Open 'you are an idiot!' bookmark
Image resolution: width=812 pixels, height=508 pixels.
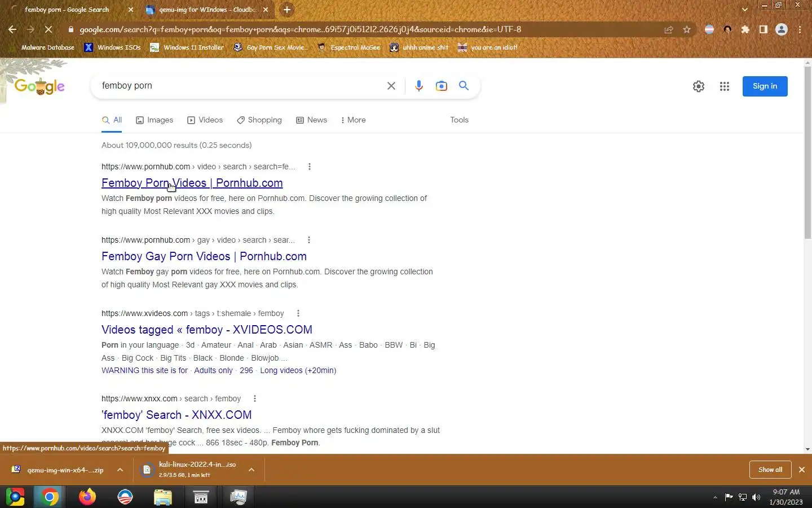coord(488,47)
